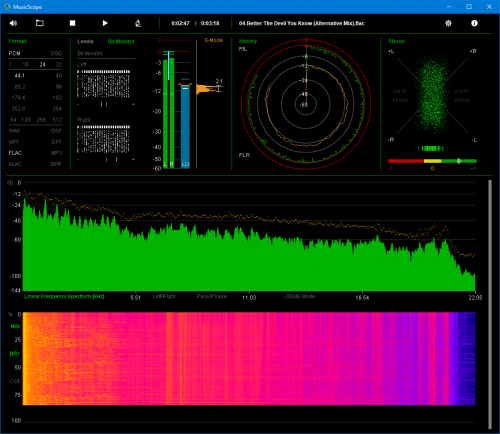Click the speaker volume icon

pos(13,23)
